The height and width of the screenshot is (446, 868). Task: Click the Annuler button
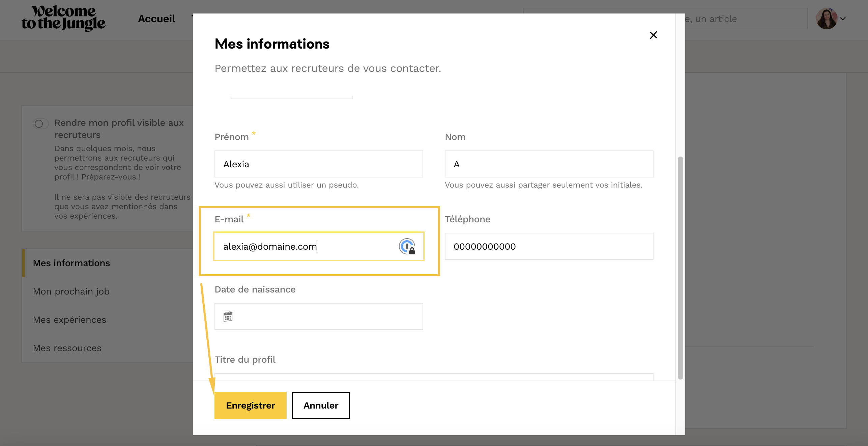tap(320, 405)
